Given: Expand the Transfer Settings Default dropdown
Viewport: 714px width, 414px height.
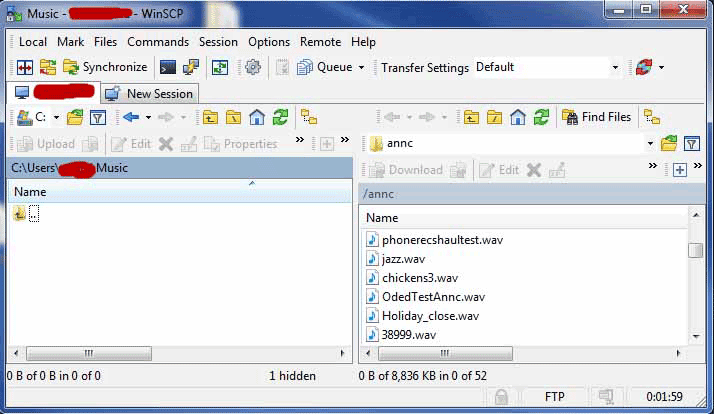Looking at the screenshot, I should (615, 68).
